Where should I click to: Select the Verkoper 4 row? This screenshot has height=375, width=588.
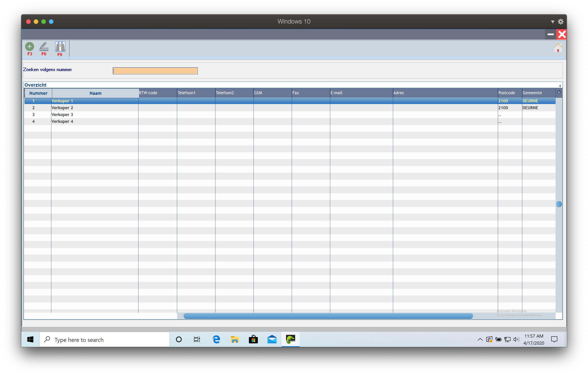pos(62,122)
